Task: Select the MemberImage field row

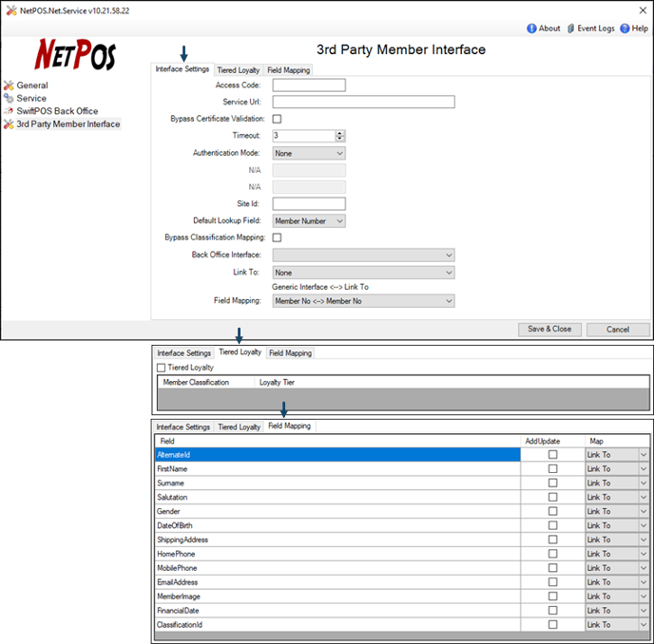Action: (337, 597)
